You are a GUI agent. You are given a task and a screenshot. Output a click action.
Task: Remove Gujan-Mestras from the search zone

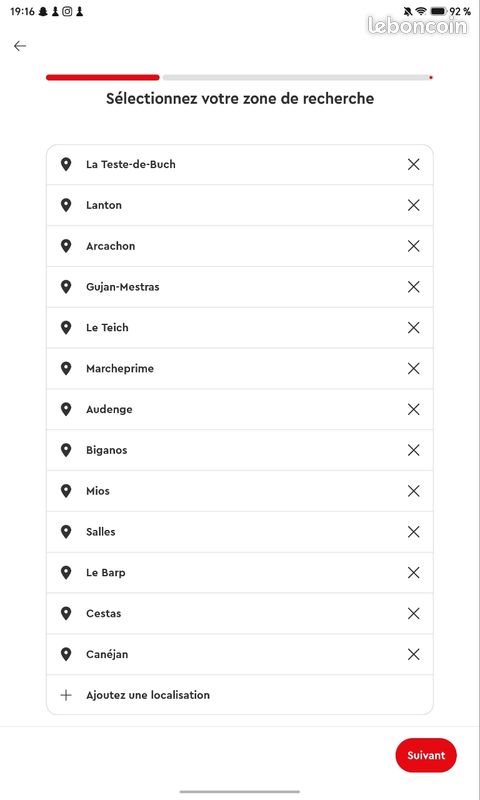point(413,287)
